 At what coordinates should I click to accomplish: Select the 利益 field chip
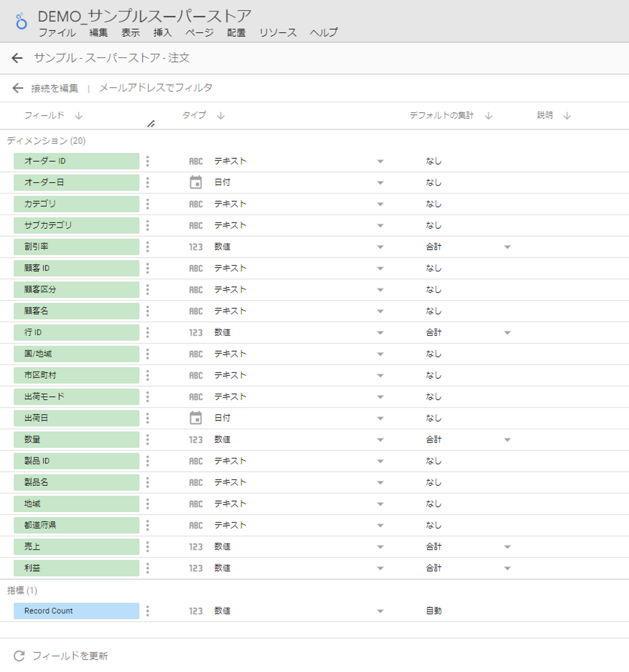[x=76, y=568]
